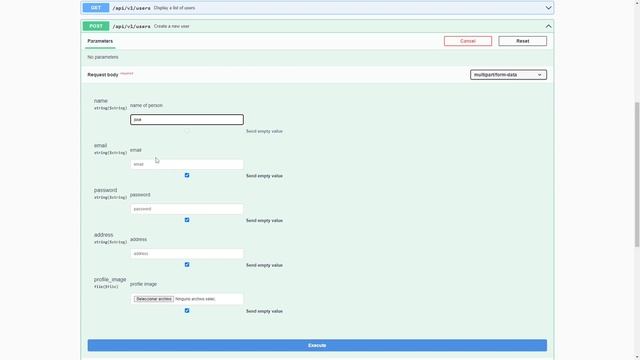Screen dimensions: 640x360
Task: Uncheck Send empty value for email
Action: coord(187,176)
